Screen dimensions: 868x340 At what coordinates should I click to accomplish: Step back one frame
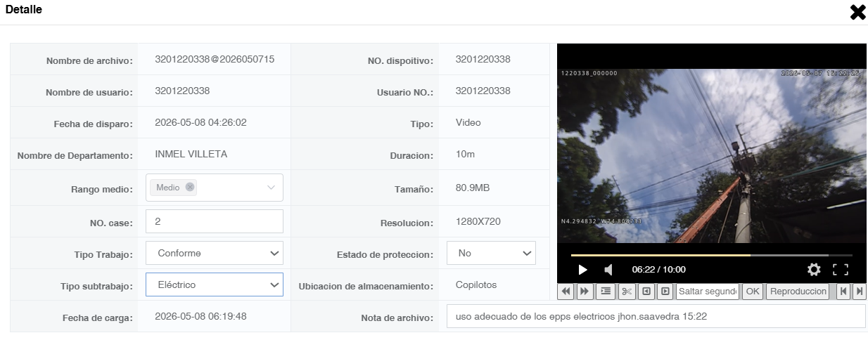pos(646,292)
